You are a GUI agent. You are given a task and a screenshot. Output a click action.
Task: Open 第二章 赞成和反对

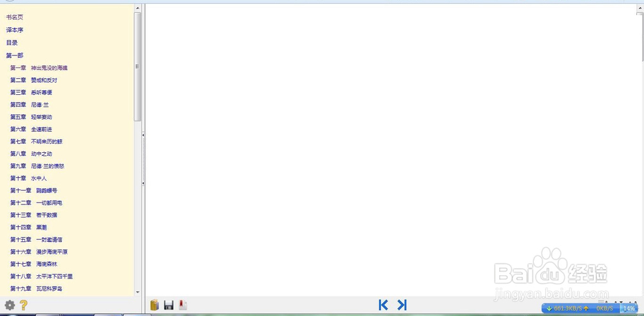(33, 80)
